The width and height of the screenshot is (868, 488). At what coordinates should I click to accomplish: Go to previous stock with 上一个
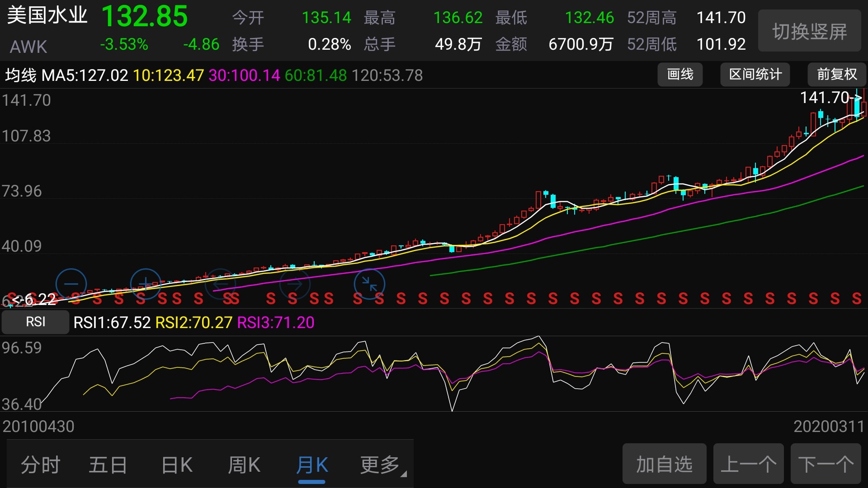tap(749, 464)
